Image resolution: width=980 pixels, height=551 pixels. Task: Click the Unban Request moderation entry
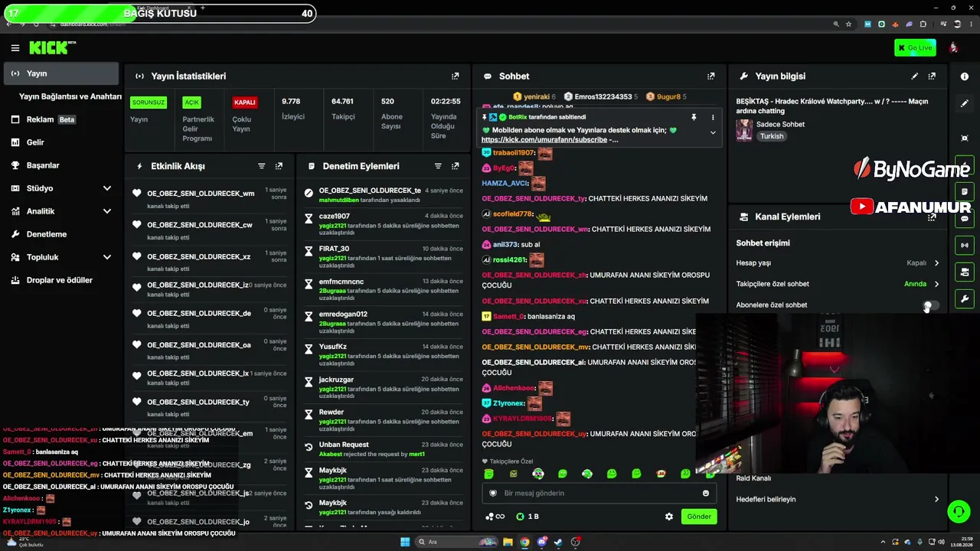point(384,449)
